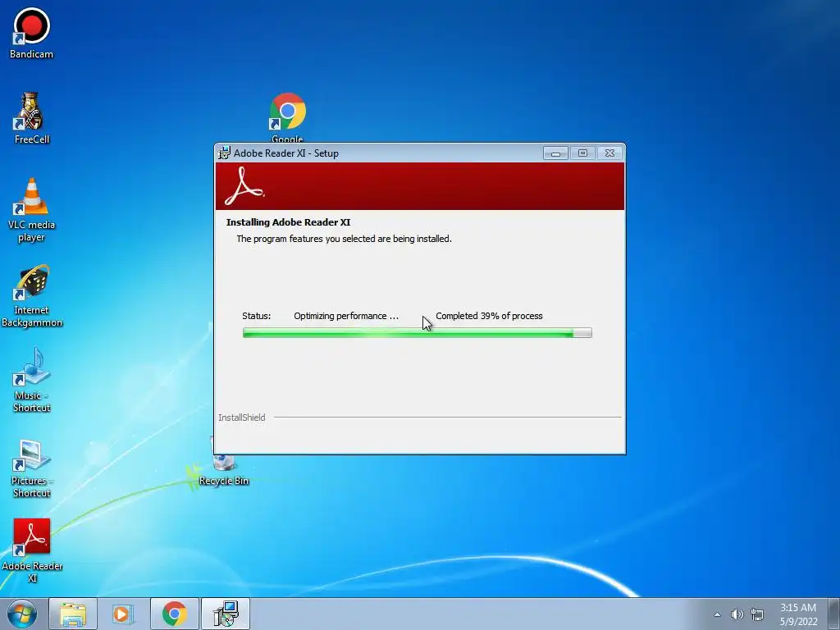
Task: Close the Adobe Reader XI Setup window
Action: click(x=609, y=153)
